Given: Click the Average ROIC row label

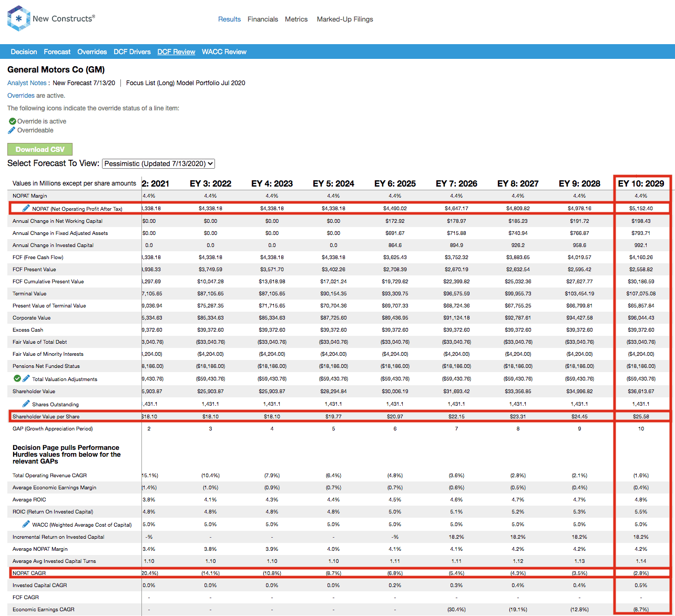Looking at the screenshot, I should 29,499.
